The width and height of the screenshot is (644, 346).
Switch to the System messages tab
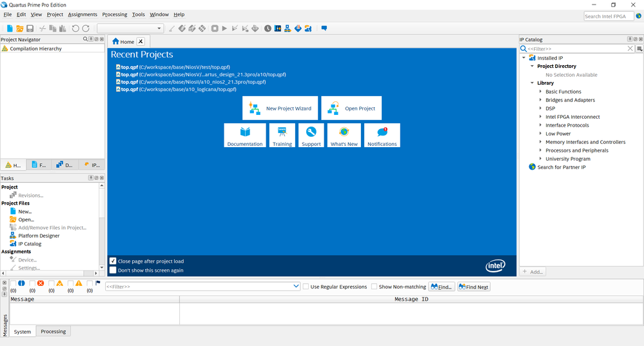tap(22, 332)
